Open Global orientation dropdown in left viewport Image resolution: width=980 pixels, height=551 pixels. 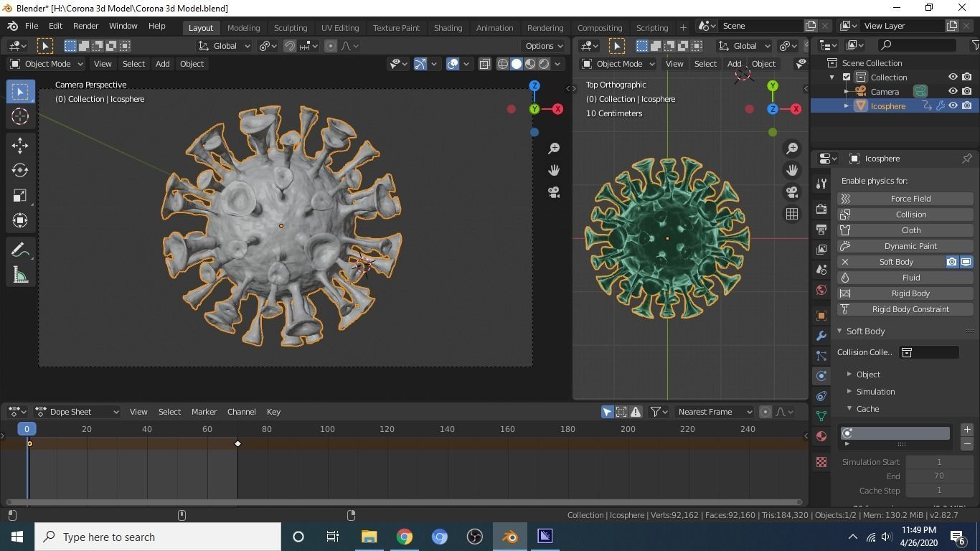coord(225,46)
